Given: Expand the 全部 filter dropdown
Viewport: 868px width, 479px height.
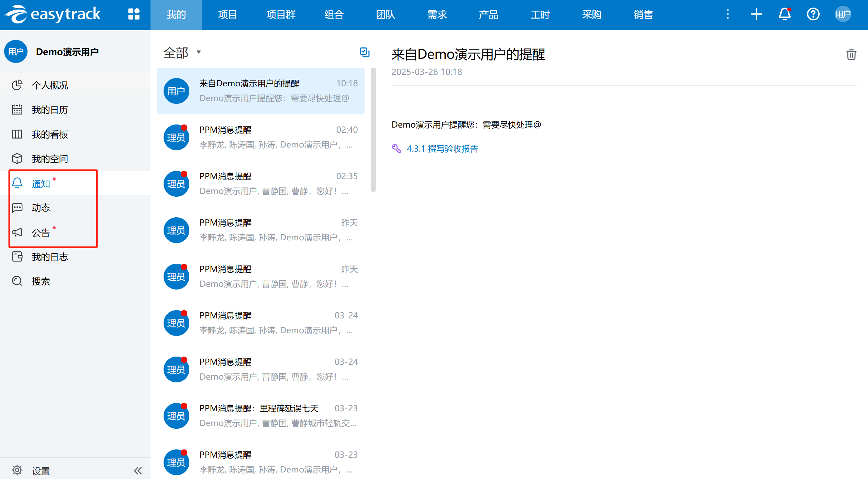Looking at the screenshot, I should pyautogui.click(x=182, y=53).
